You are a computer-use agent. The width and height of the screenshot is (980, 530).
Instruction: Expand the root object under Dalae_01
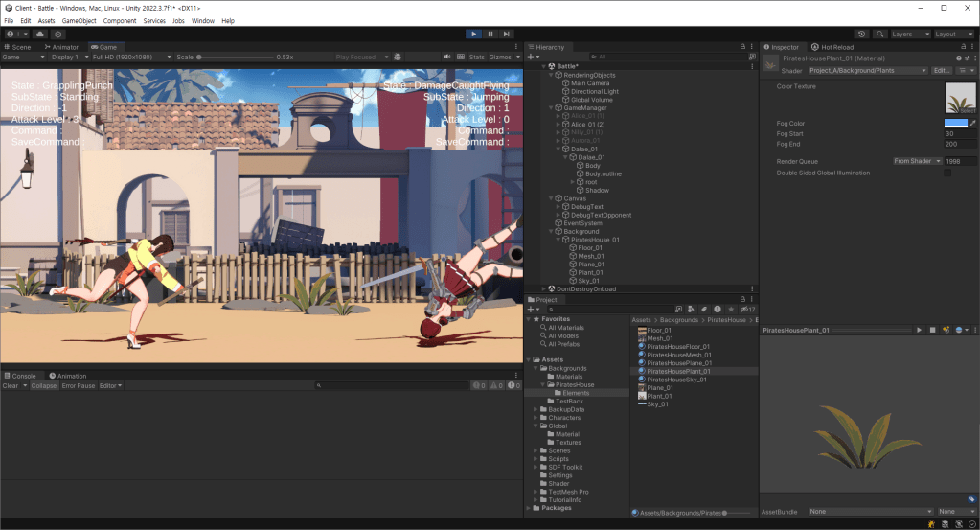click(x=573, y=181)
